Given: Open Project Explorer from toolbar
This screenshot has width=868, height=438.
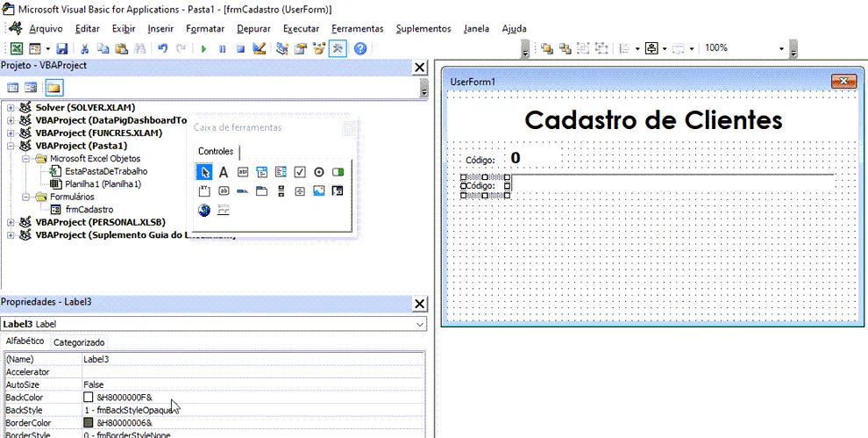Looking at the screenshot, I should 282,49.
